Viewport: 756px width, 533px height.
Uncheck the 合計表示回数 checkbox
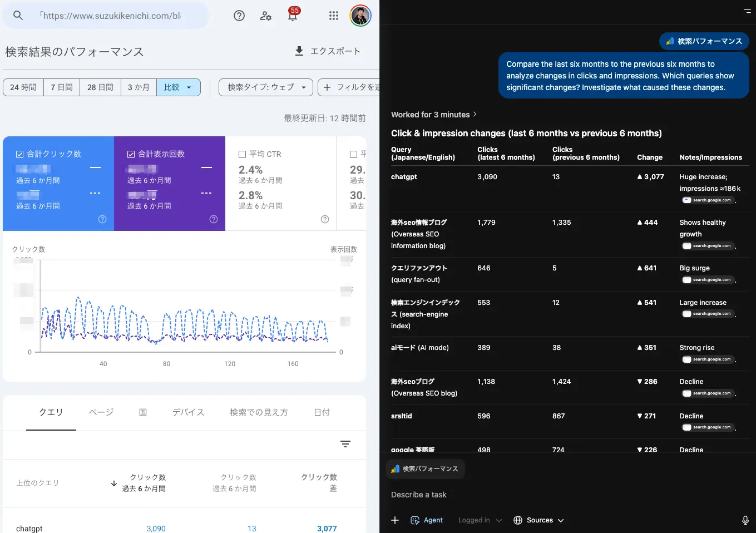[x=131, y=154]
